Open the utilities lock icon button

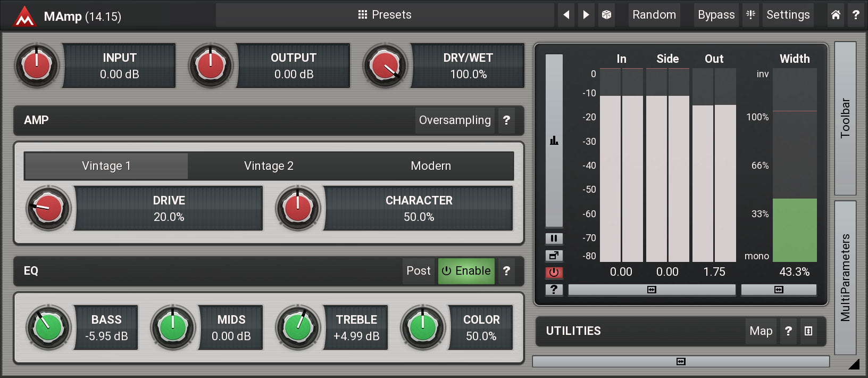tap(808, 331)
